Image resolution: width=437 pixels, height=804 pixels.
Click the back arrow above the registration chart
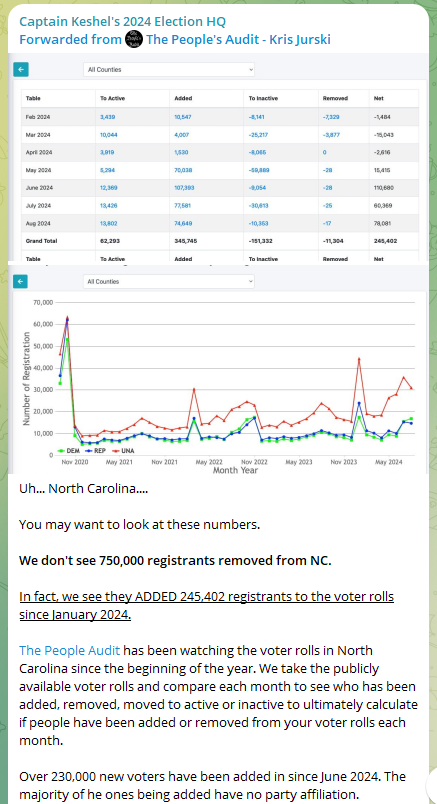(x=21, y=281)
